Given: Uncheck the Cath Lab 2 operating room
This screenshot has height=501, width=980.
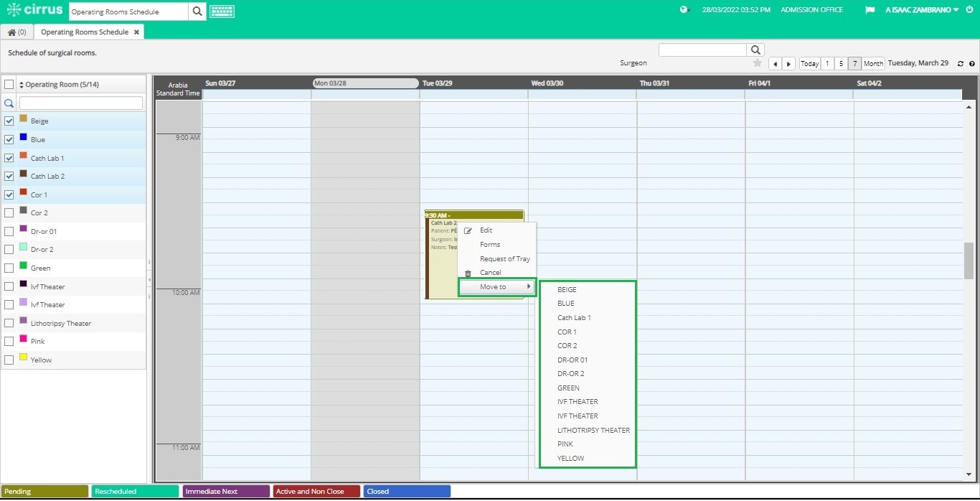Looking at the screenshot, I should tap(9, 176).
